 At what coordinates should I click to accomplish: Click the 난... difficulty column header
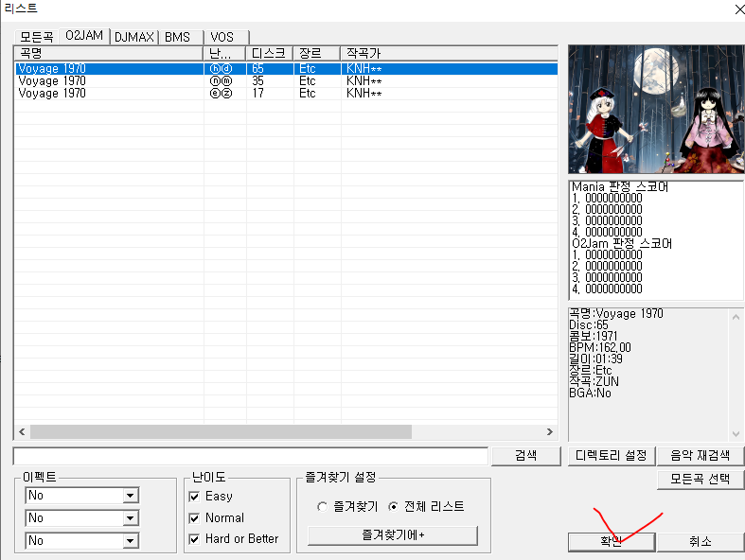tap(224, 53)
